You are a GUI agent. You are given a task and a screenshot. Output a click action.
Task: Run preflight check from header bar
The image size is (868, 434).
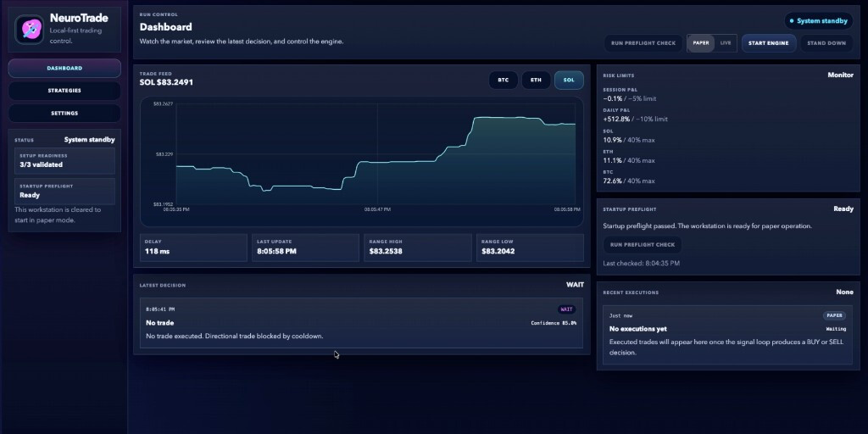tap(643, 43)
